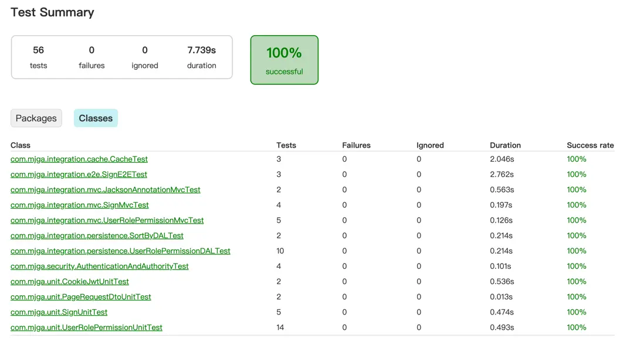Click the CookieJwtUnitTest link
The height and width of the screenshot is (338, 644).
click(70, 282)
